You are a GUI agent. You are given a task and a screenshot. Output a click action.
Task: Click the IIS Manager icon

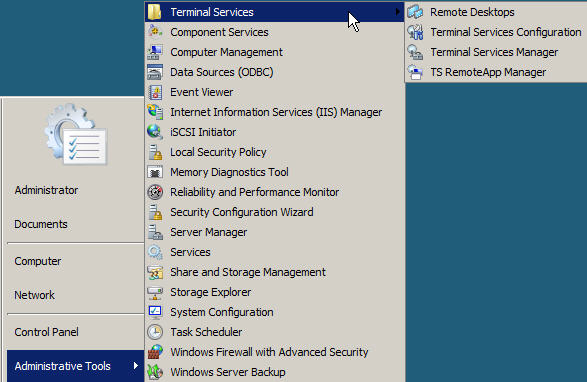click(155, 112)
